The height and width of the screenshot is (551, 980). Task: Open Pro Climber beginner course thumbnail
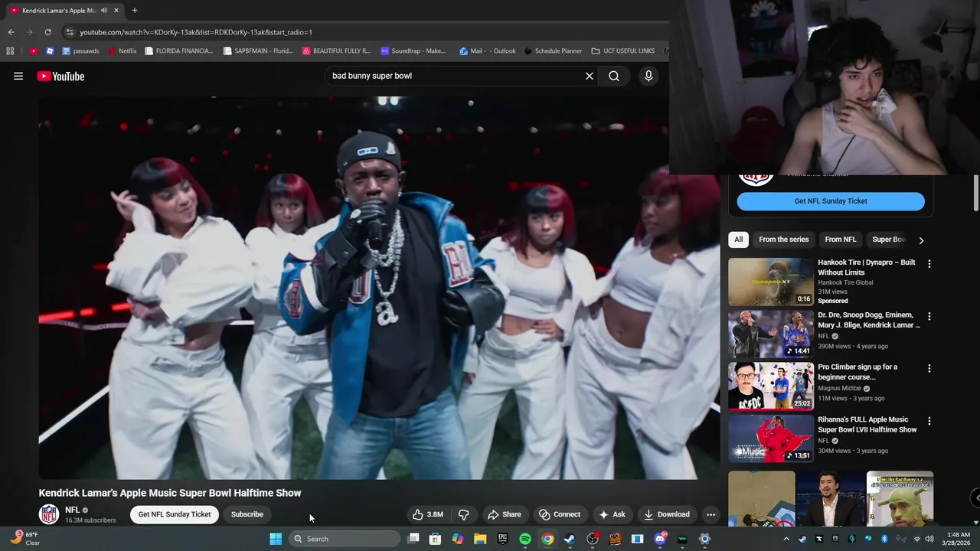(x=771, y=386)
